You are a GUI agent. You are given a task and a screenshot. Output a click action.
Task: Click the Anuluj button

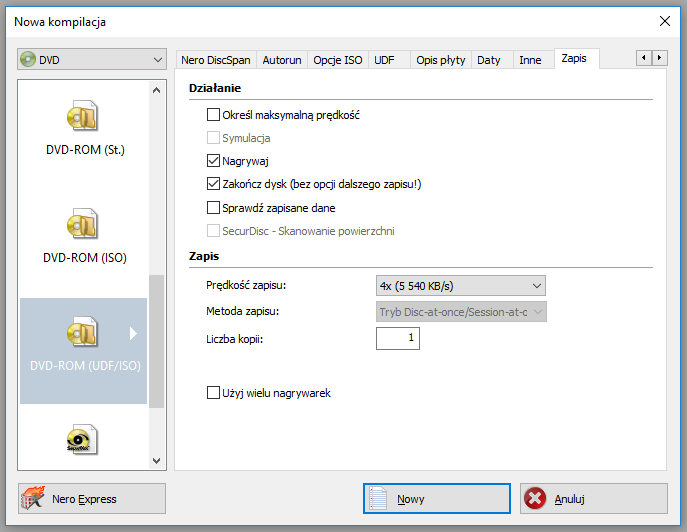coord(594,499)
